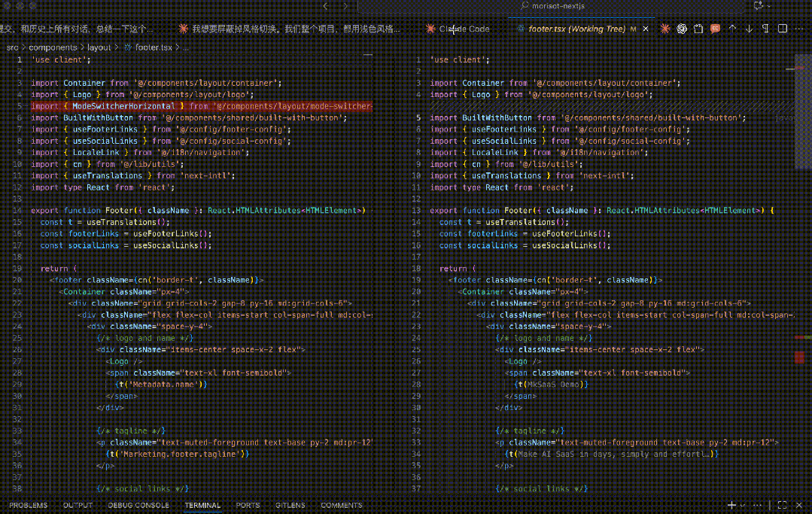Click the React file icon in breadcrumb
This screenshot has height=514, width=812.
pyautogui.click(x=127, y=47)
